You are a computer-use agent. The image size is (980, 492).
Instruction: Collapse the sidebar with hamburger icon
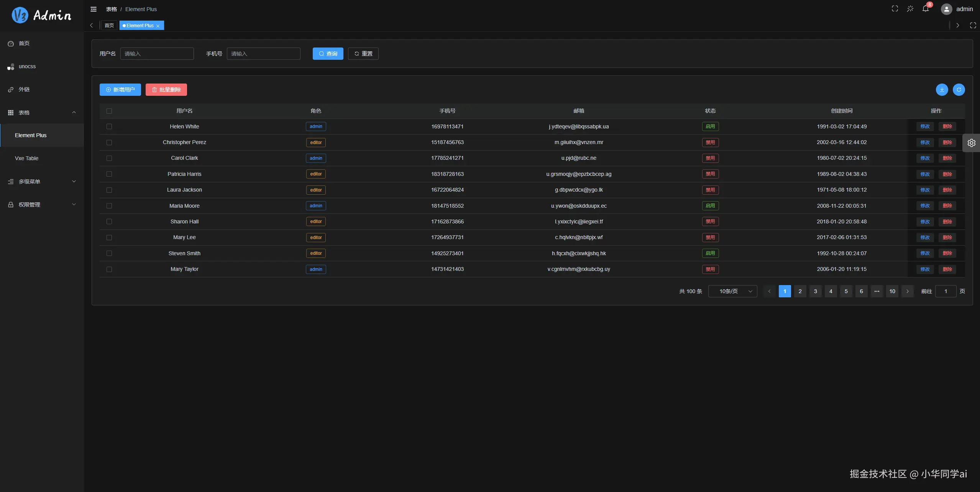click(x=94, y=9)
